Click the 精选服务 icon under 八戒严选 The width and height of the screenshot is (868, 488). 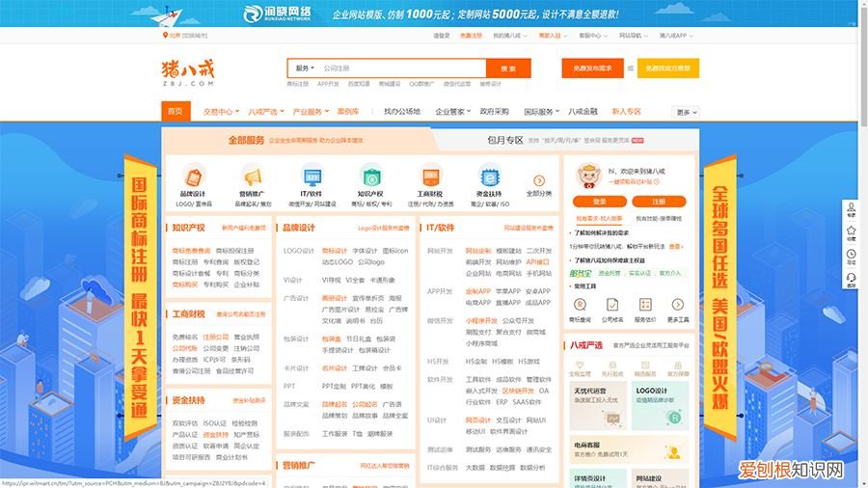[x=645, y=365]
